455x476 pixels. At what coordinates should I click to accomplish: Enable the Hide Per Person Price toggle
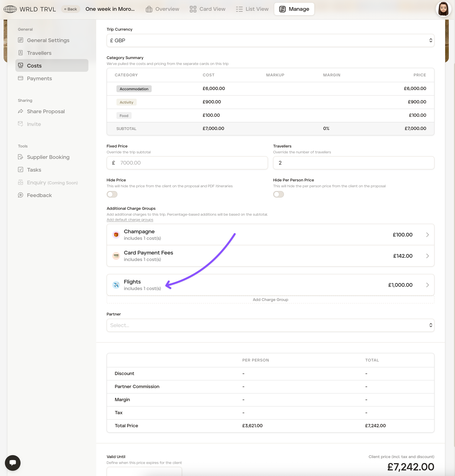pyautogui.click(x=278, y=194)
